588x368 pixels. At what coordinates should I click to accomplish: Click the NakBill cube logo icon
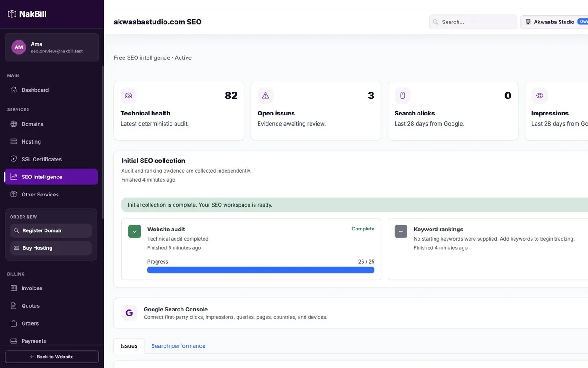click(x=12, y=14)
